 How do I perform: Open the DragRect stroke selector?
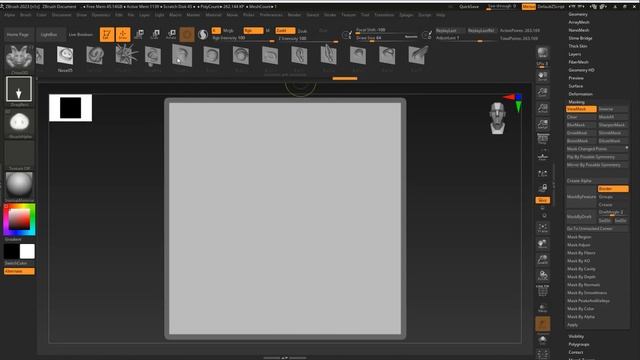pos(19,89)
